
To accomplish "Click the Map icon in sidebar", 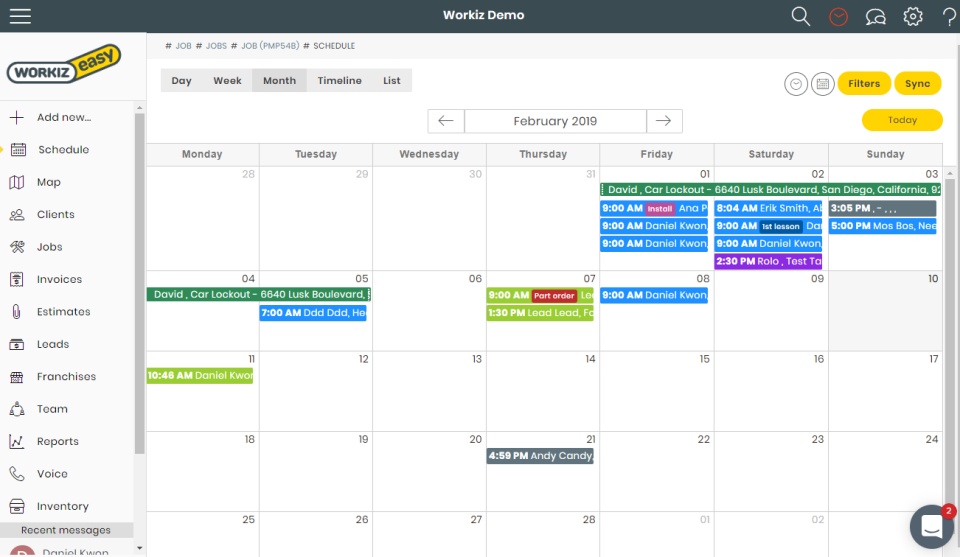I will (x=17, y=182).
